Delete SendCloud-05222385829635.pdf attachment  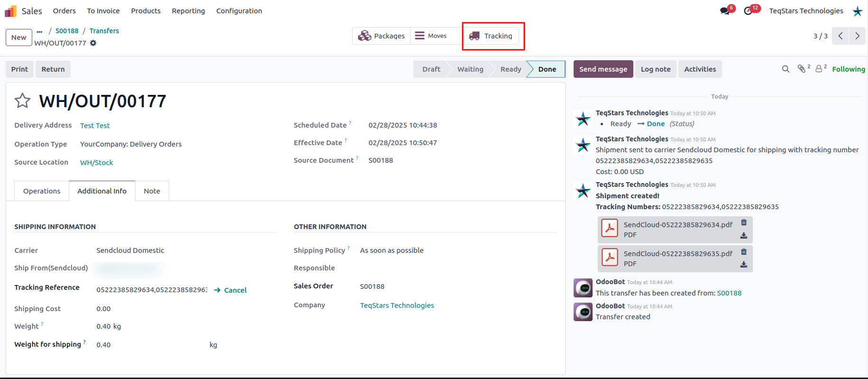pos(744,252)
